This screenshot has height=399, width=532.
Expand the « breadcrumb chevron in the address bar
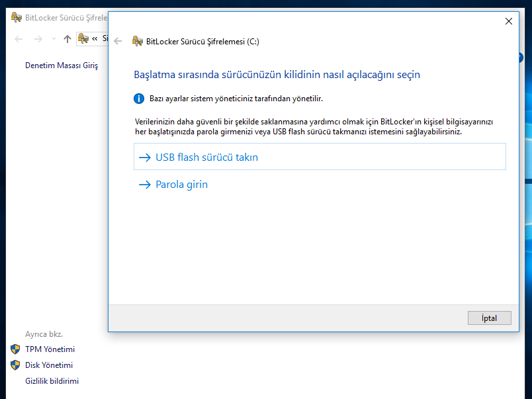pos(95,38)
